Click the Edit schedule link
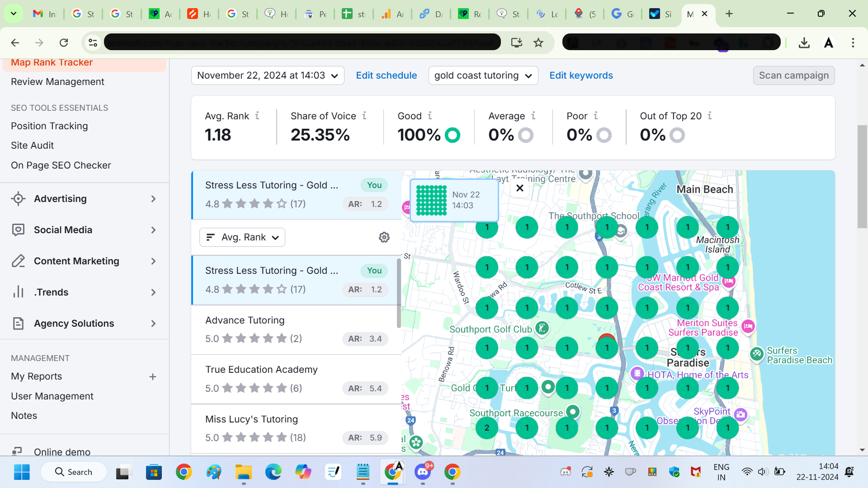Viewport: 868px width, 488px height. click(x=386, y=75)
